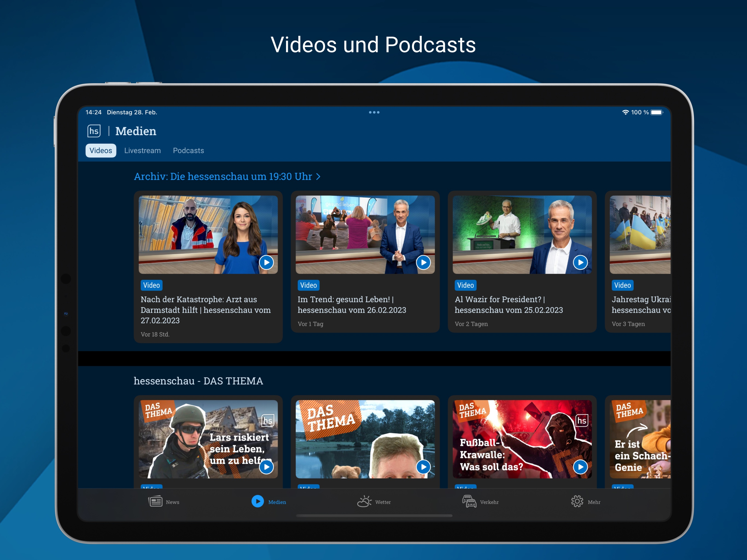Open Lars riskiert sein Leben thumbnail
The width and height of the screenshot is (747, 560).
tap(208, 439)
